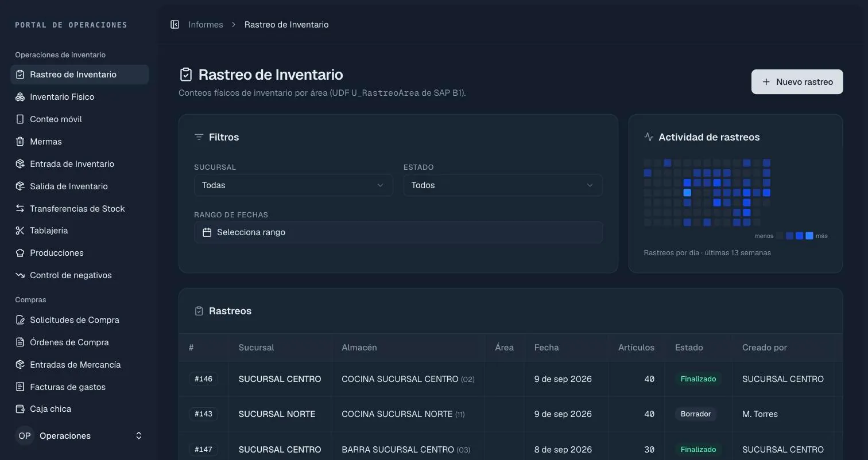Viewport: 868px width, 460px height.
Task: Click the darkest legend swatch next to menos
Action: [780, 236]
